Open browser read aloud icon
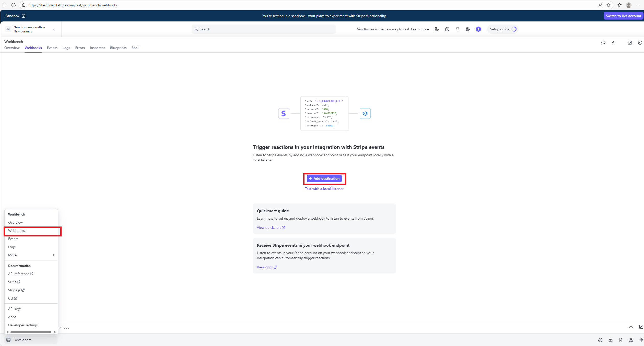Screen dimensions: 644x346 coord(600,5)
